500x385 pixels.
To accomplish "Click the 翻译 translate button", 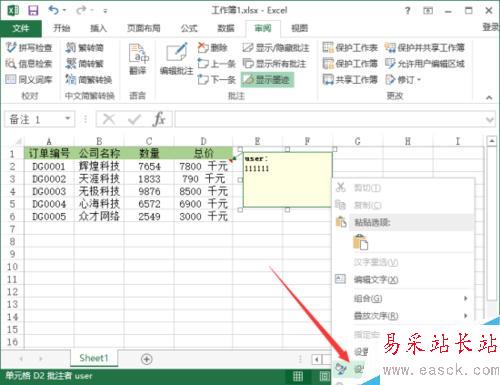I will pyautogui.click(x=138, y=59).
